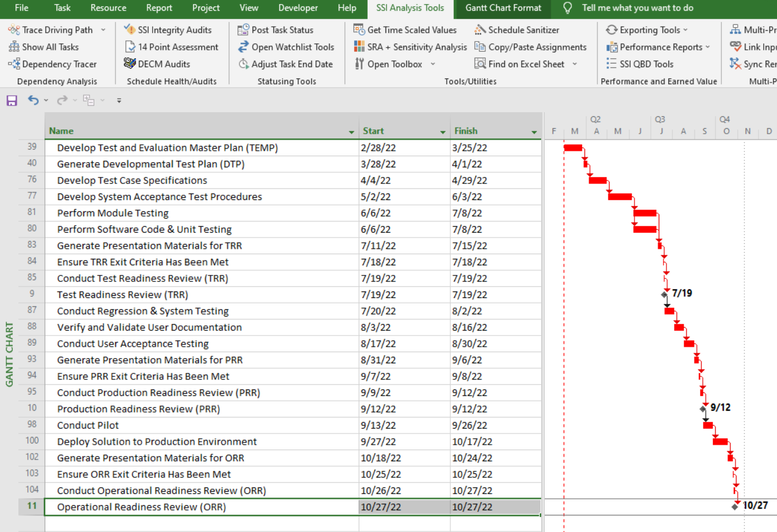The height and width of the screenshot is (532, 777).
Task: Click the Link Inputs icon
Action: tap(735, 47)
